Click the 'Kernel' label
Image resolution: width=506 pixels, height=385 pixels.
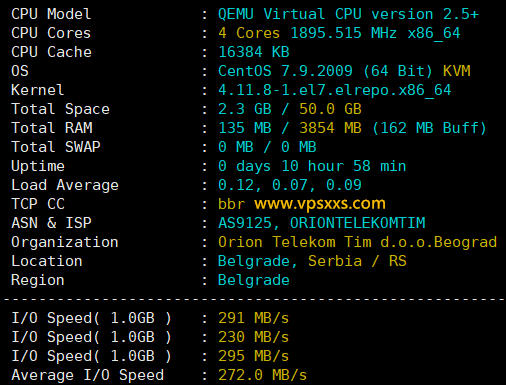(37, 90)
